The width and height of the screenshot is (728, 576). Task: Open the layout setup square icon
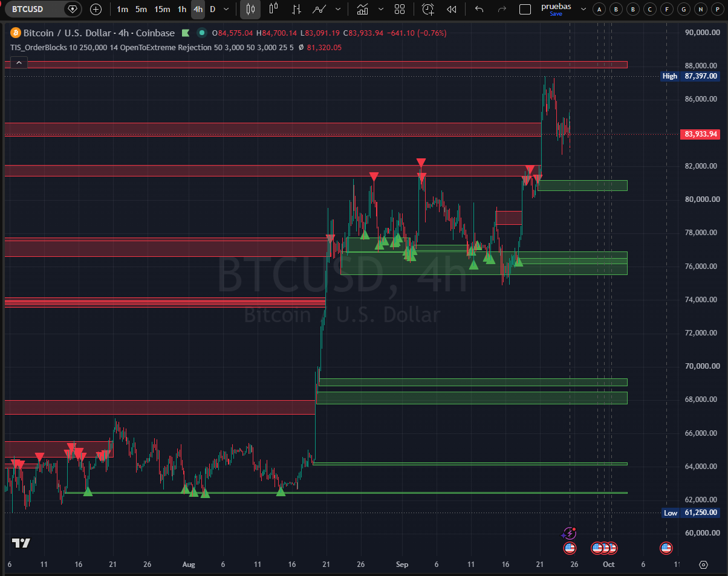tap(525, 9)
